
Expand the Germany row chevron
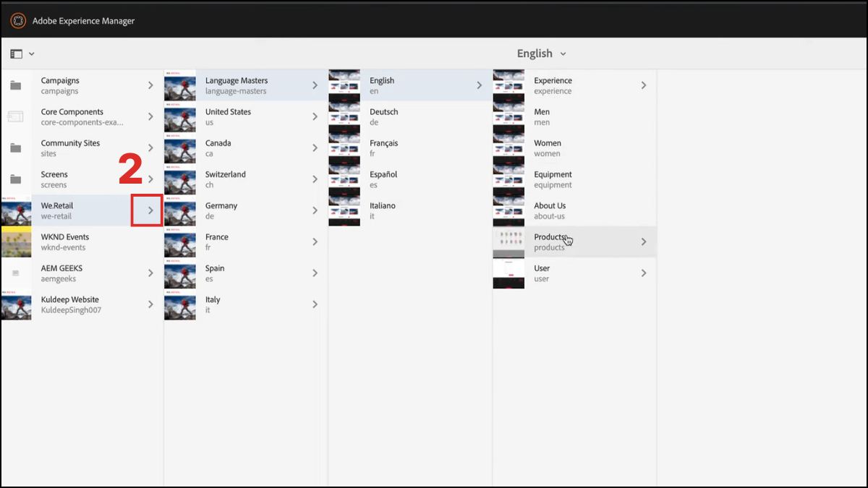[315, 210]
